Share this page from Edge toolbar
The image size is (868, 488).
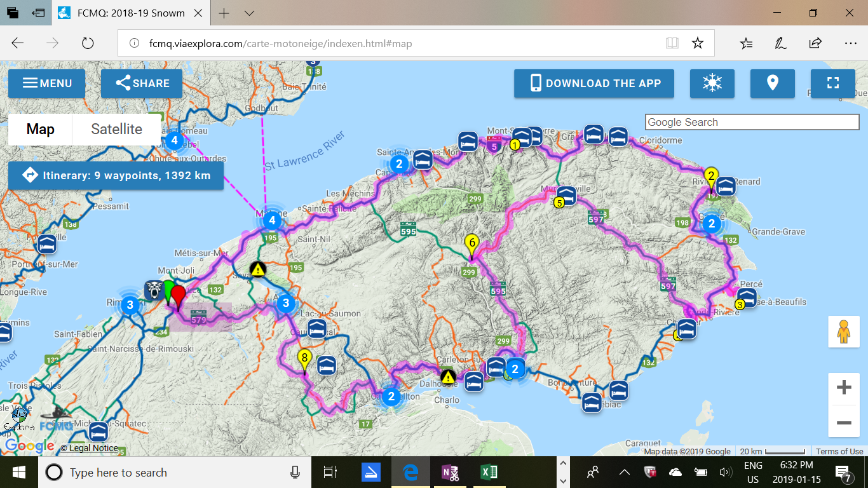click(815, 43)
